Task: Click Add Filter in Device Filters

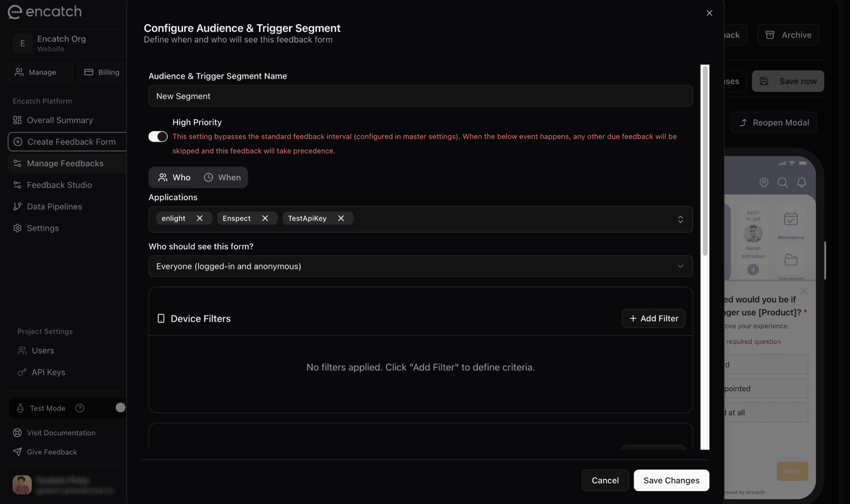Action: click(653, 318)
